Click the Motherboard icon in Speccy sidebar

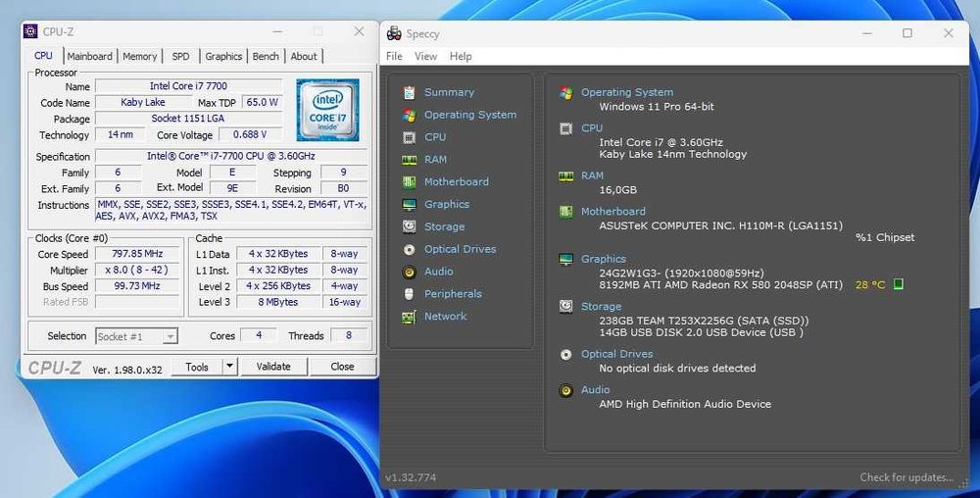point(410,181)
